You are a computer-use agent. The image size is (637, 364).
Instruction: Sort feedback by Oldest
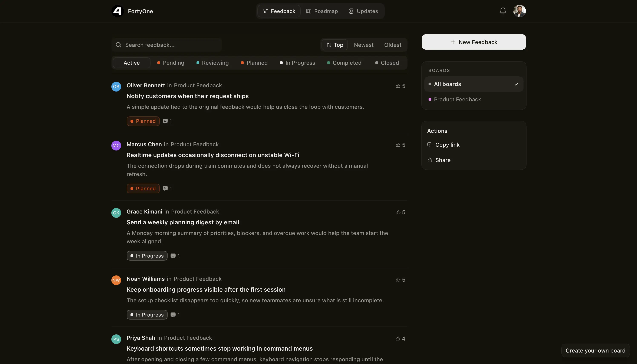393,45
